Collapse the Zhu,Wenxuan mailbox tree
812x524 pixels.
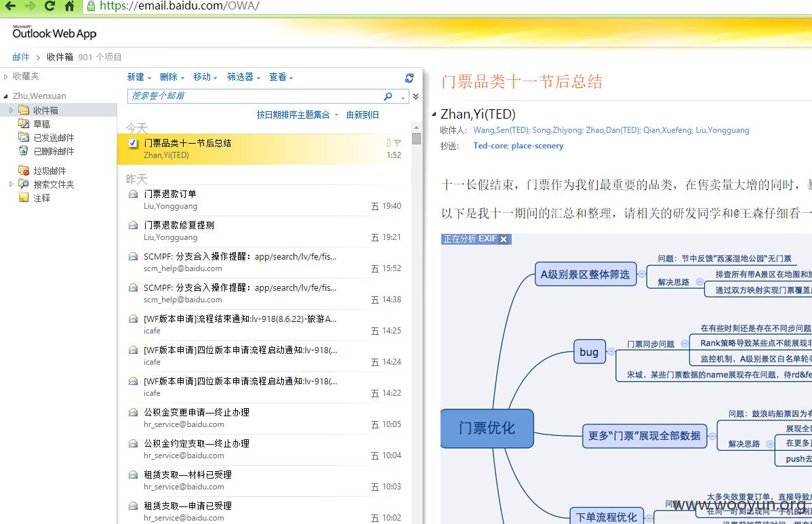tap(5, 96)
